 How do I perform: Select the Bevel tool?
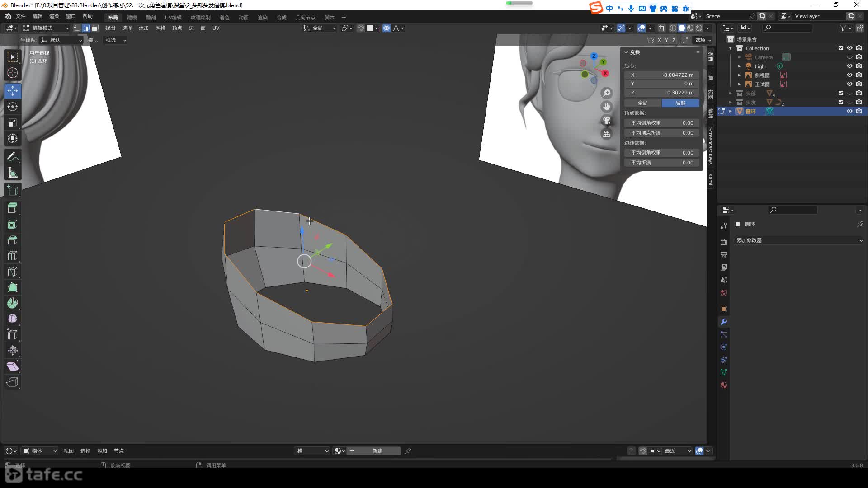pyautogui.click(x=13, y=240)
